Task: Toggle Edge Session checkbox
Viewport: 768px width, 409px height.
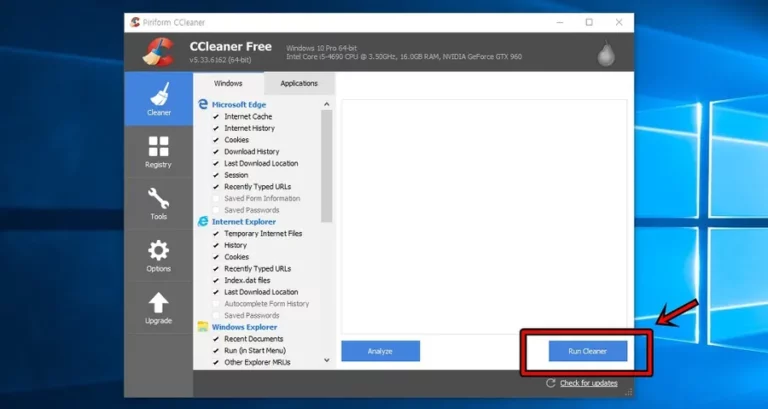Action: [x=216, y=175]
